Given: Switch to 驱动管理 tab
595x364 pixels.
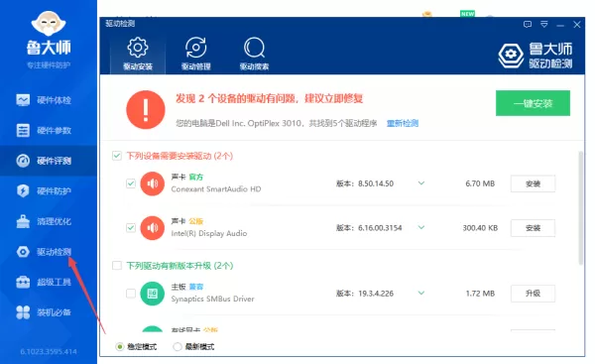Looking at the screenshot, I should coord(195,54).
